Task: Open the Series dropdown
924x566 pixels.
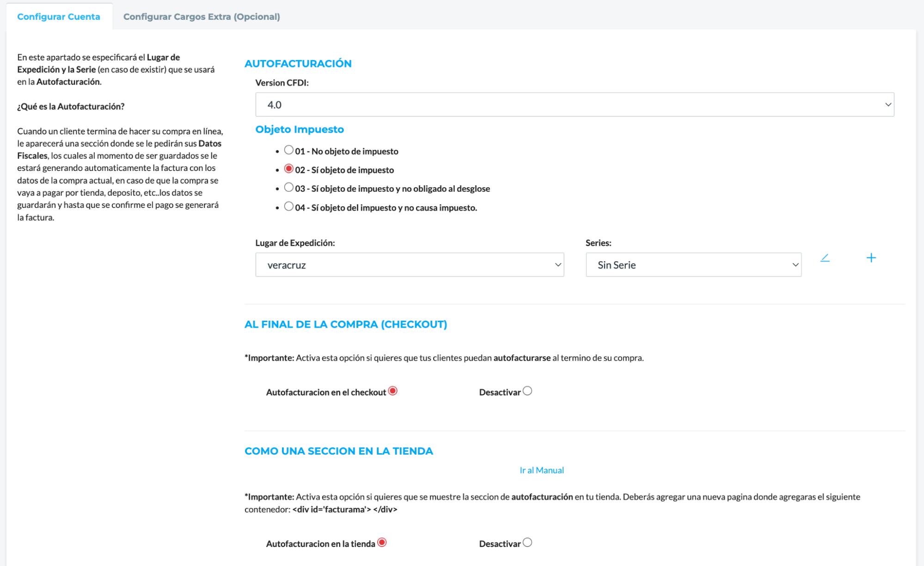Action: point(693,265)
